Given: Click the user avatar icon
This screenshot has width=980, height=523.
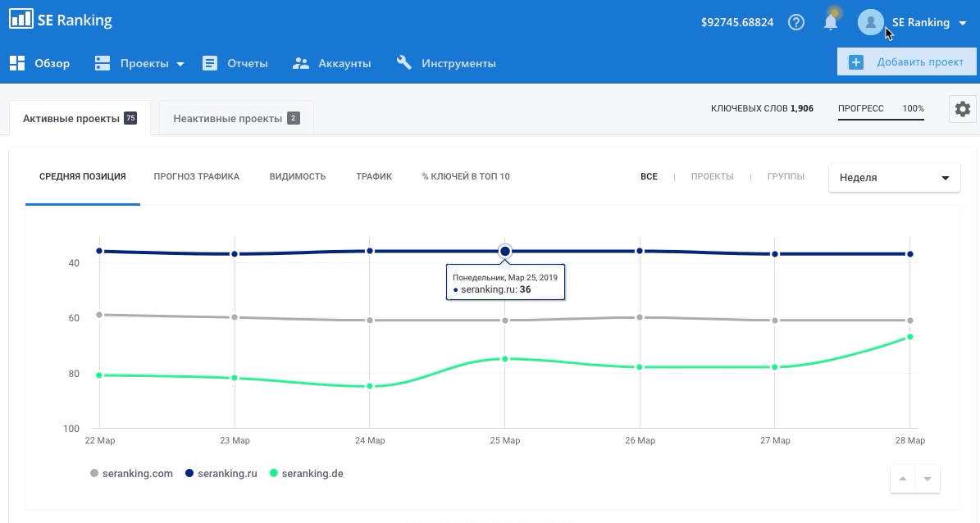Looking at the screenshot, I should pos(870,22).
